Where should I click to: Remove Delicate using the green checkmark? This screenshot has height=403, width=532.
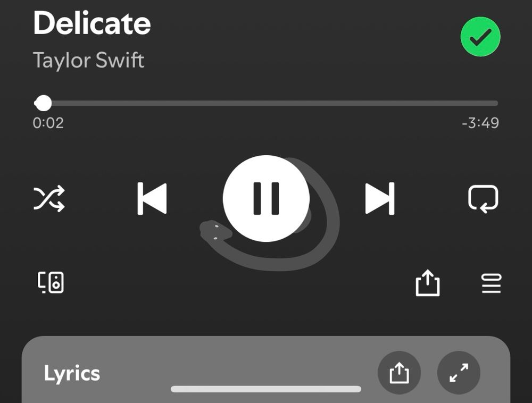[480, 37]
